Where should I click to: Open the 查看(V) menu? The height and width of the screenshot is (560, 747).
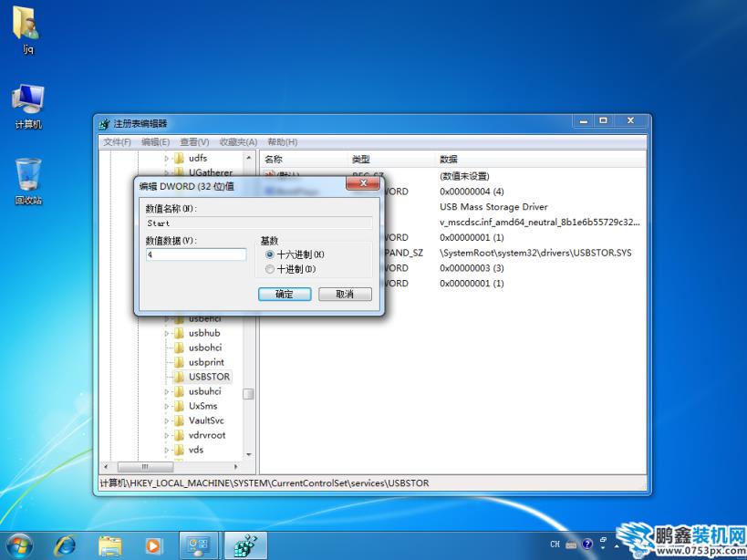coord(194,142)
